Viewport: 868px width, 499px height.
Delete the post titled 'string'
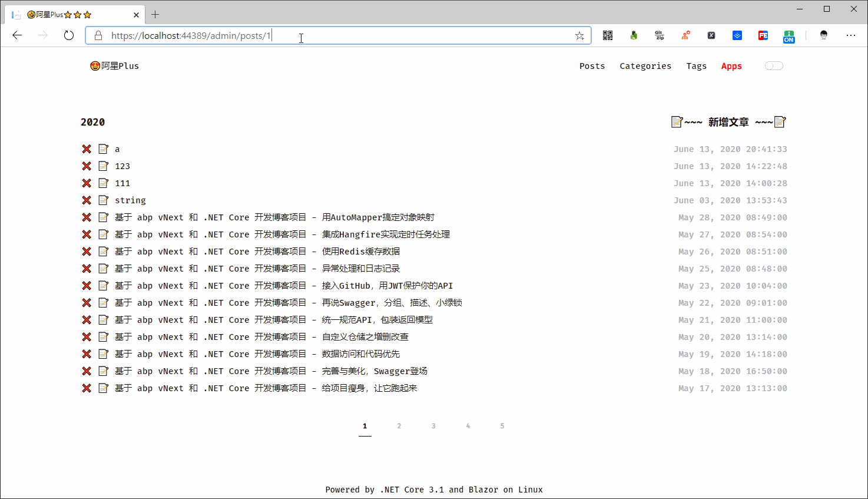[x=87, y=200]
